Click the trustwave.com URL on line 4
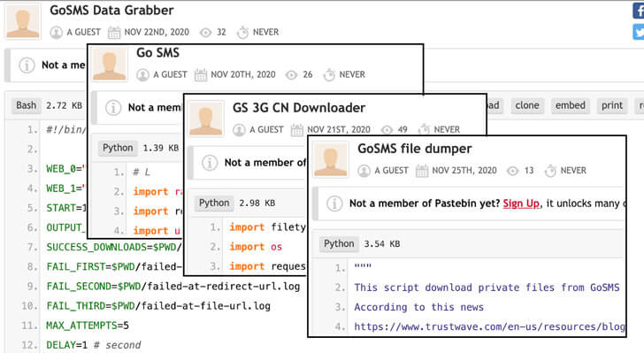The height and width of the screenshot is (353, 644). coord(489,326)
